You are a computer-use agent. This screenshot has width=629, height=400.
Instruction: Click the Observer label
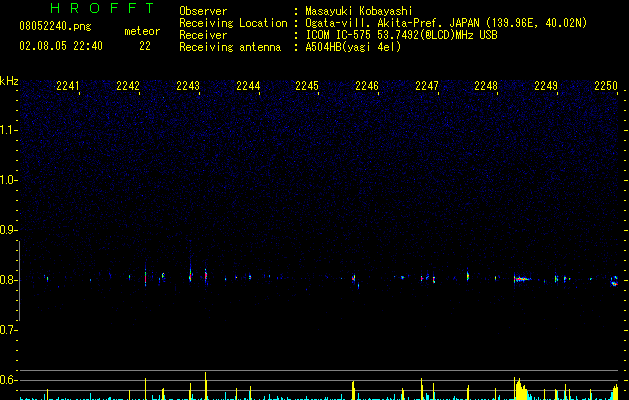tap(203, 11)
